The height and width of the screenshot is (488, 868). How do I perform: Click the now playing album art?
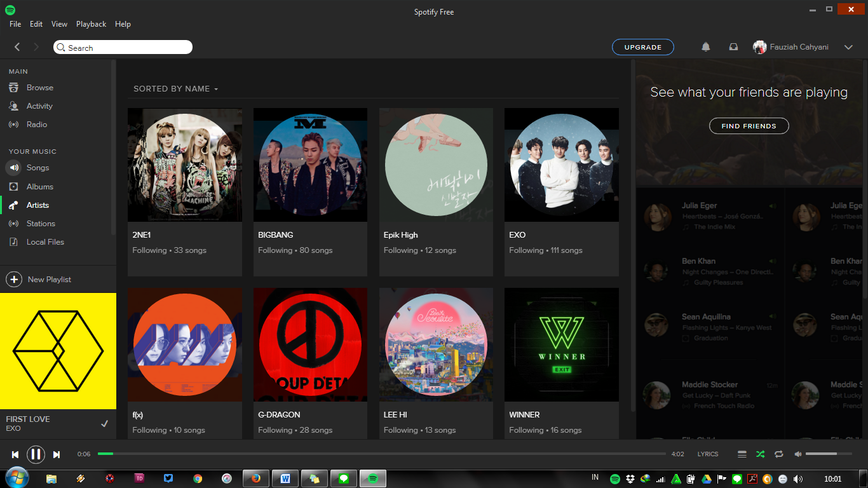[58, 351]
